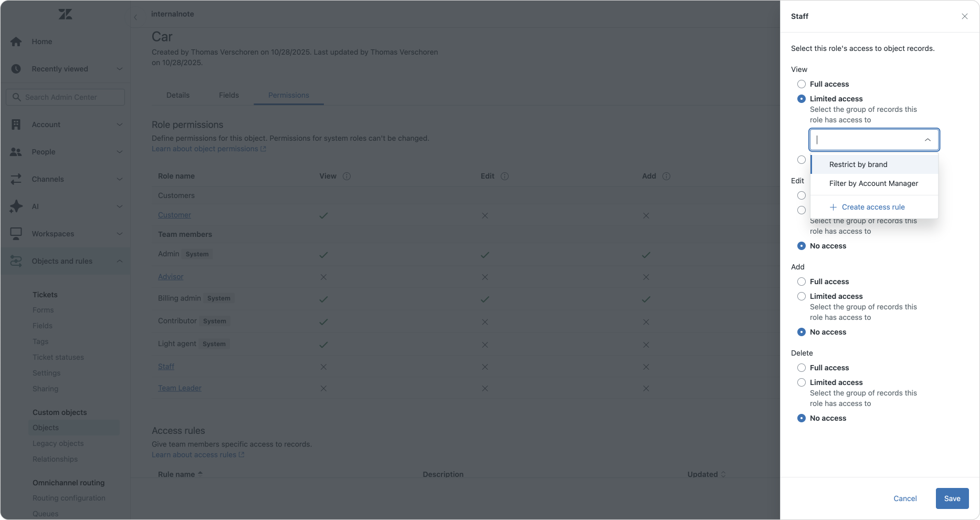
Task: Switch to the Details tab
Action: tap(178, 95)
